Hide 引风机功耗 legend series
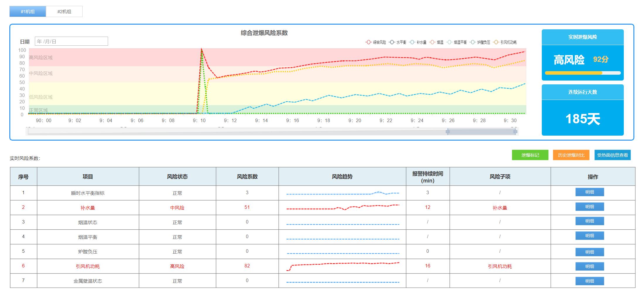Viewport: 644px width, 297px height. pos(505,42)
